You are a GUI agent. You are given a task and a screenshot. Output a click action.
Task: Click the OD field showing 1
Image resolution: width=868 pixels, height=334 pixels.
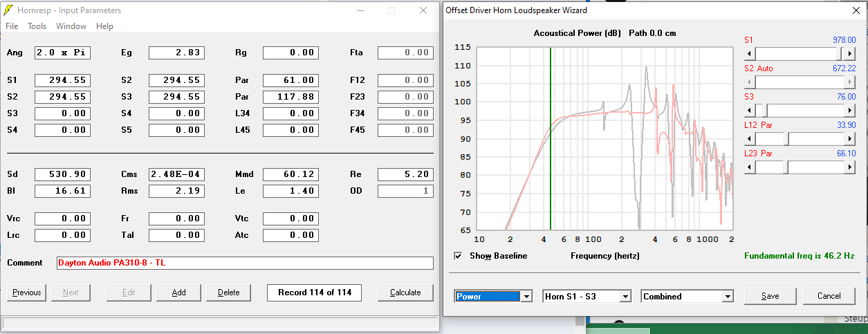click(405, 191)
